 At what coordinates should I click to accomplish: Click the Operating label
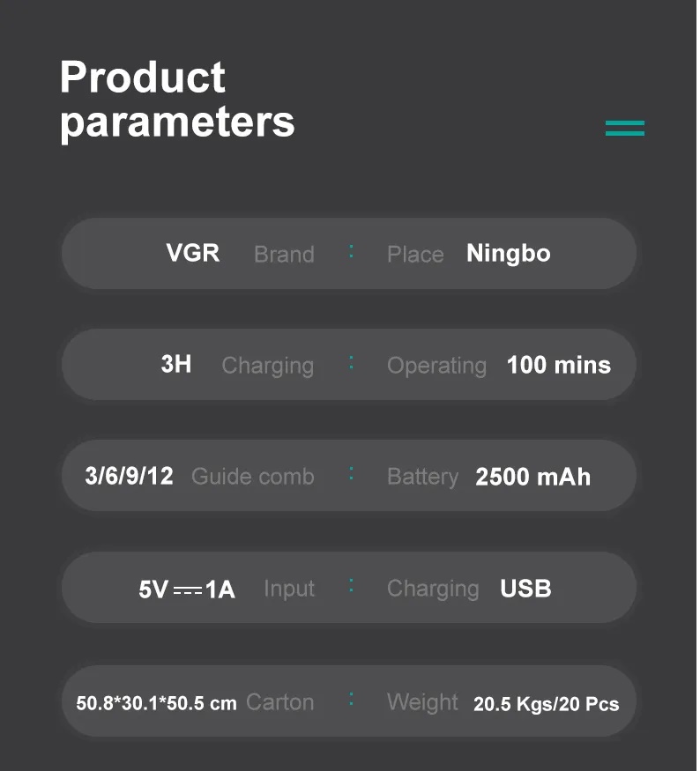pyautogui.click(x=436, y=366)
